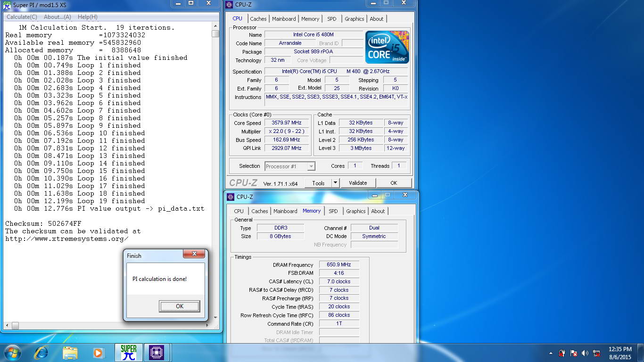The width and height of the screenshot is (644, 362).
Task: Click the QPI Link value 2929.07 MHz
Action: pos(286,148)
